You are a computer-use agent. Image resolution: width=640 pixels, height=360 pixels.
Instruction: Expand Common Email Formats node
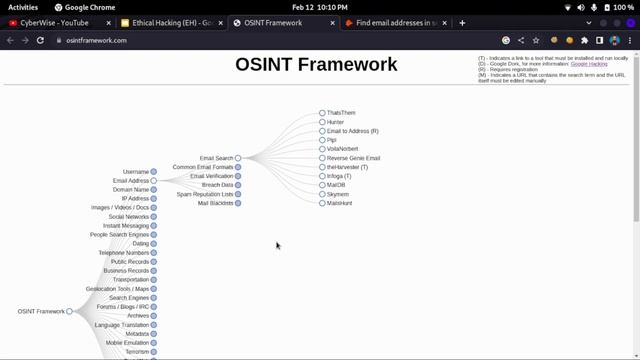[238, 167]
